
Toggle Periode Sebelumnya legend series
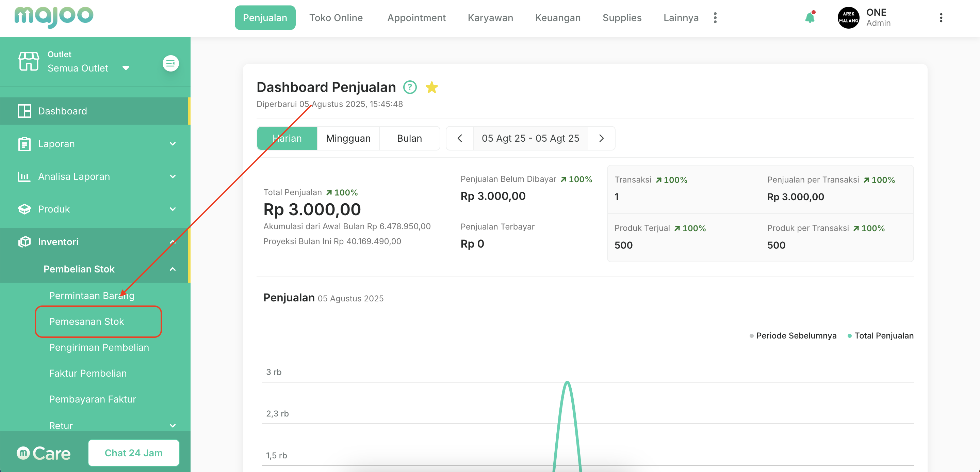click(x=793, y=336)
